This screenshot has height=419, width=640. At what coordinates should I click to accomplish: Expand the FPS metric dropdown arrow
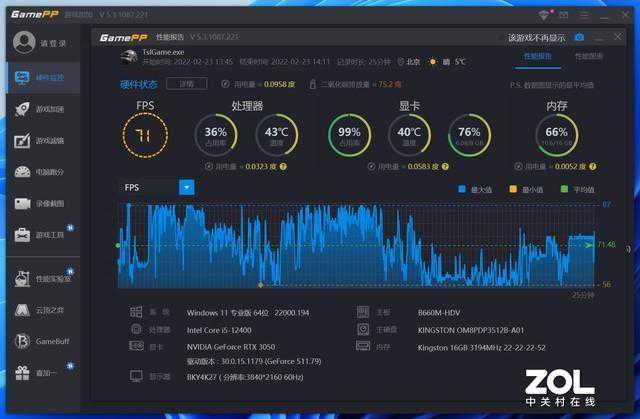coord(187,187)
